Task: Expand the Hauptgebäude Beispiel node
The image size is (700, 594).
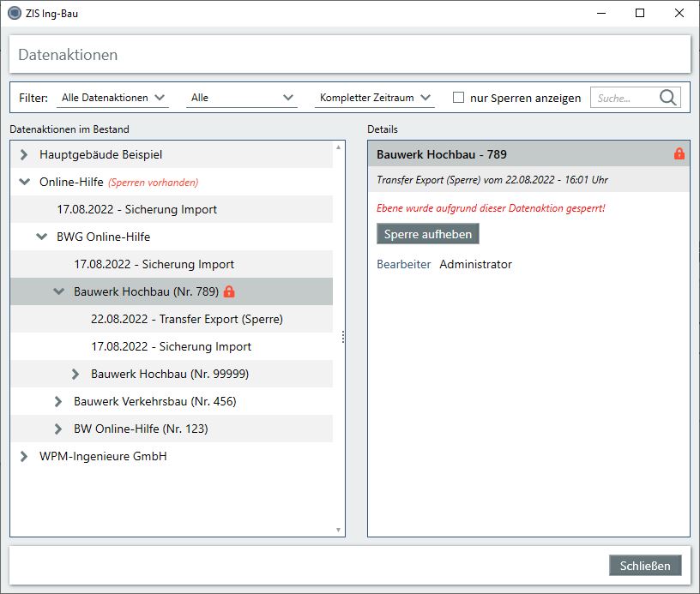Action: [24, 155]
